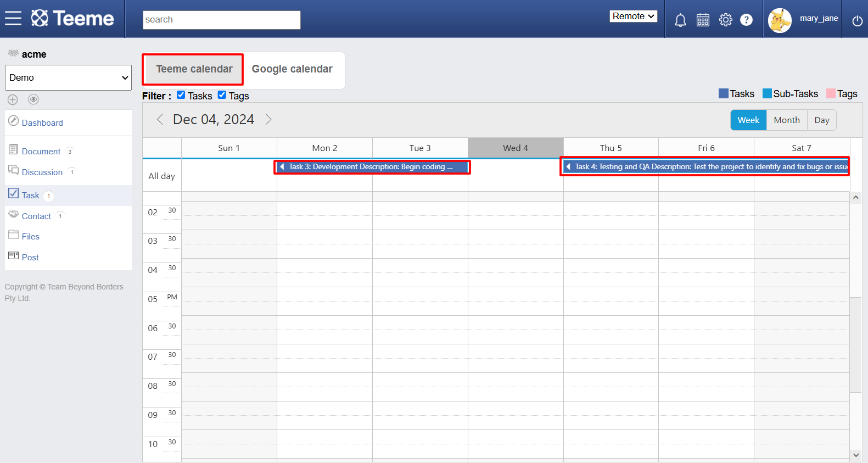
Task: Click the Dashboard icon
Action: [x=13, y=121]
